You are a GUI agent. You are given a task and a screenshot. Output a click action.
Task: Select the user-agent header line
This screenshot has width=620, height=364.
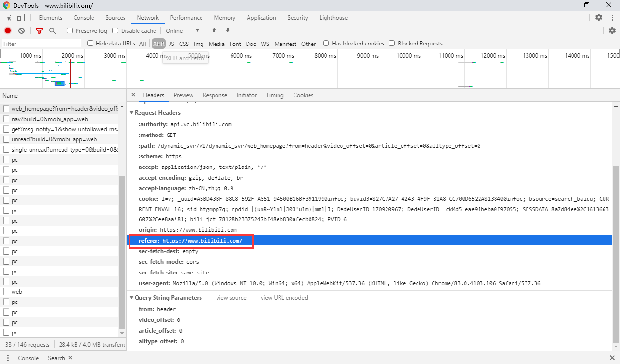(x=340, y=283)
